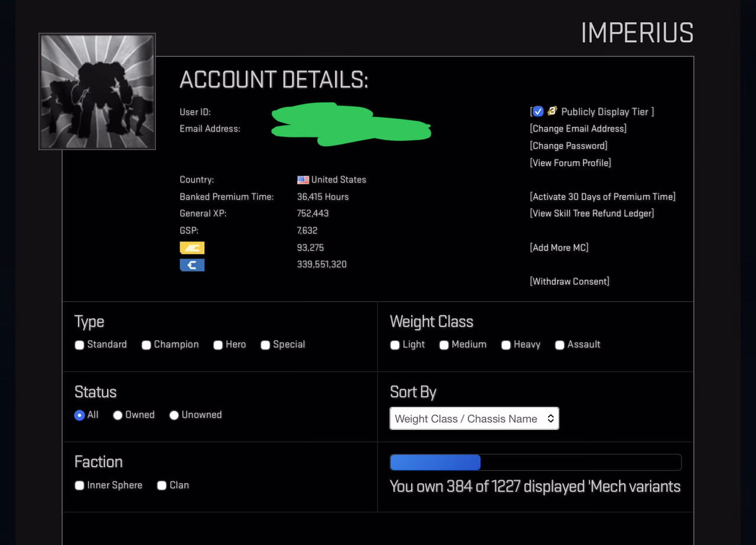Click the blue C-Bills currency icon
The height and width of the screenshot is (545, 756).
click(192, 265)
